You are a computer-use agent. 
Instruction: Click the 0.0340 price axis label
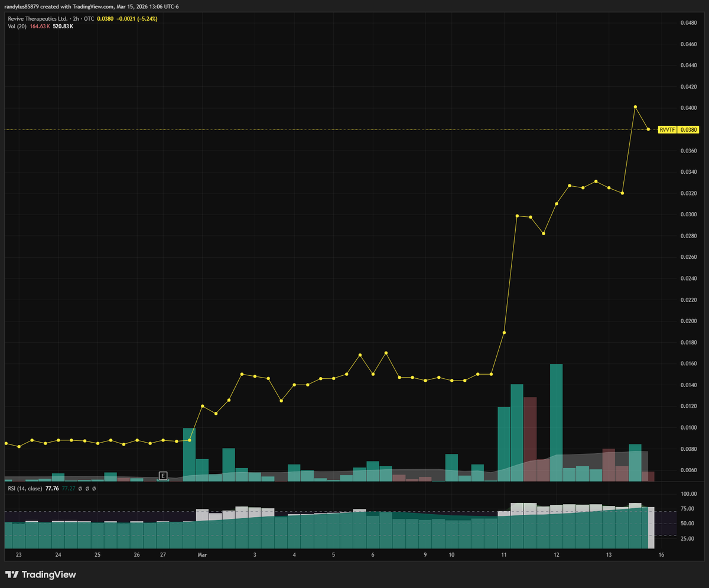[689, 172]
